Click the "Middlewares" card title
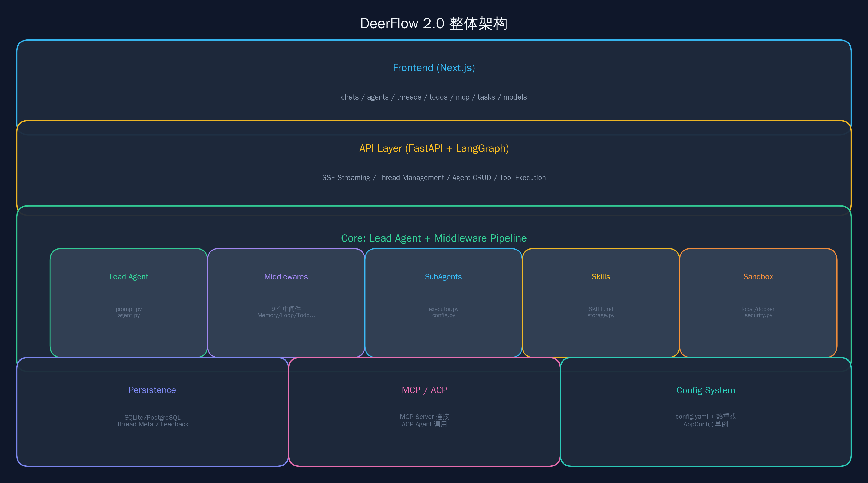868x483 pixels. point(286,276)
